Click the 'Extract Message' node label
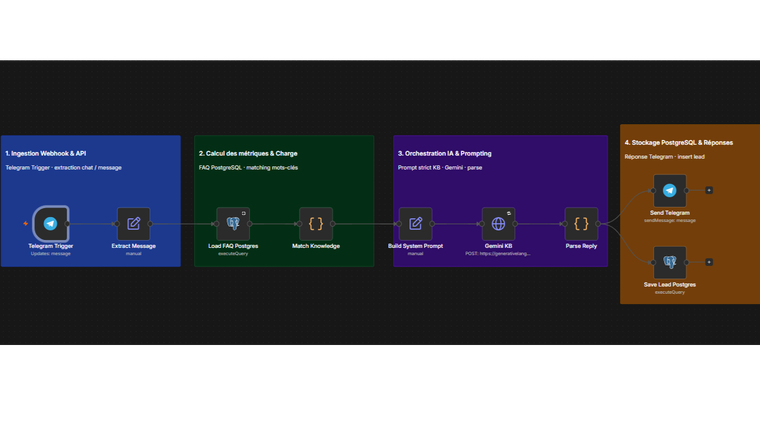760x427 pixels. 133,246
